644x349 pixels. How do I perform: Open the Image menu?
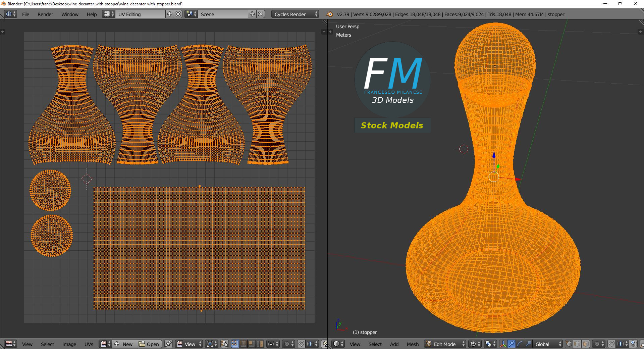click(x=69, y=344)
